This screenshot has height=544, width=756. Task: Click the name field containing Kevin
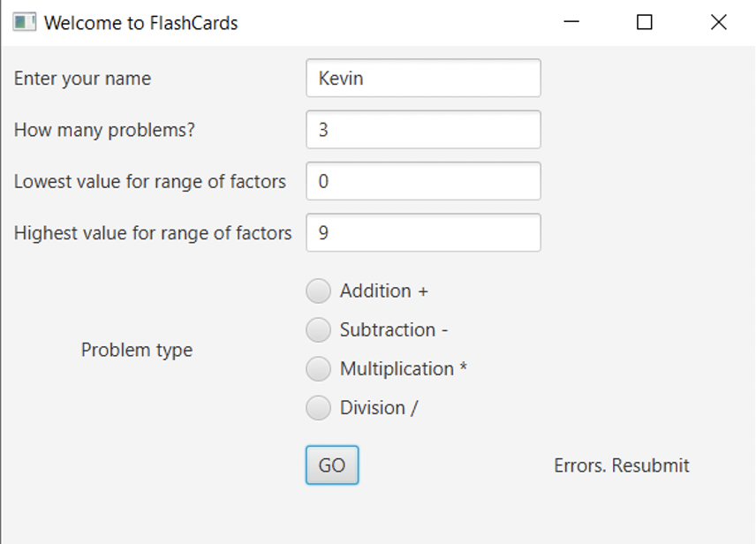[423, 79]
